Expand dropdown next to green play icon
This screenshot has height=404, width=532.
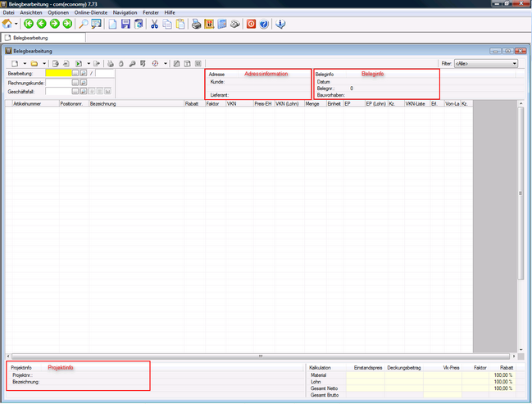click(89, 63)
